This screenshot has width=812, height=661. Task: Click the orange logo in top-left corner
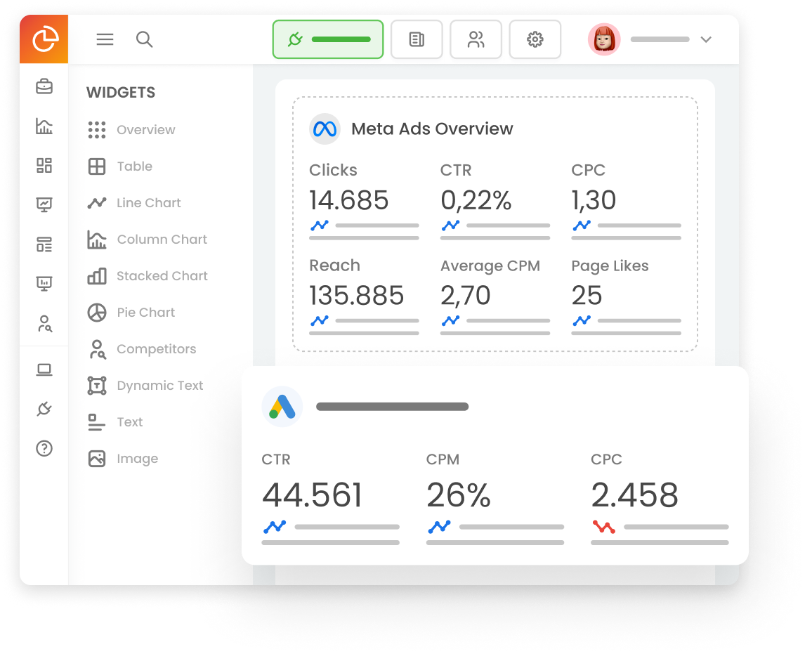point(44,39)
